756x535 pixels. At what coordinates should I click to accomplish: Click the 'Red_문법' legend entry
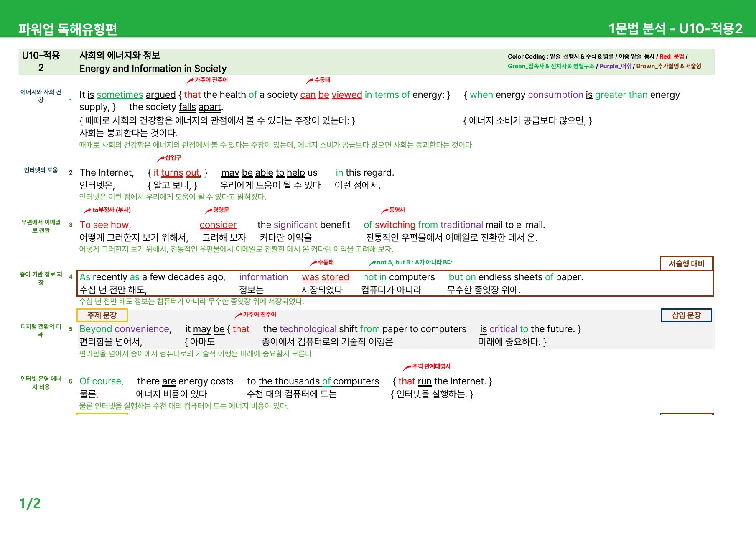pyautogui.click(x=672, y=56)
